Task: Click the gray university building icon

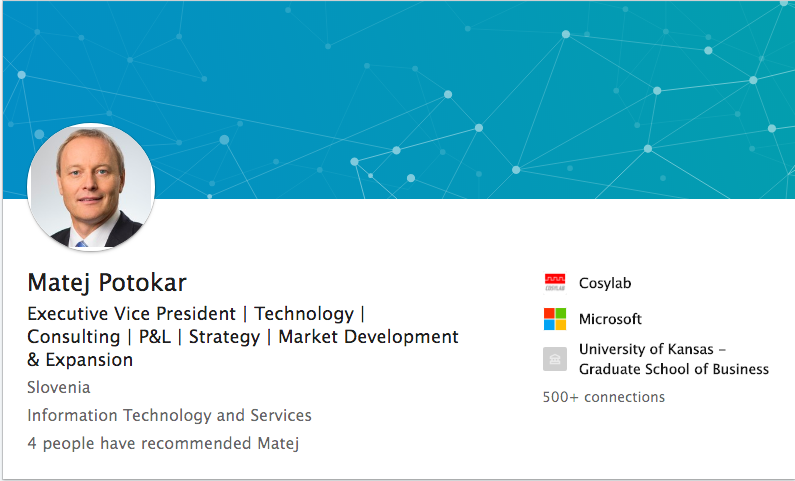Action: (555, 359)
